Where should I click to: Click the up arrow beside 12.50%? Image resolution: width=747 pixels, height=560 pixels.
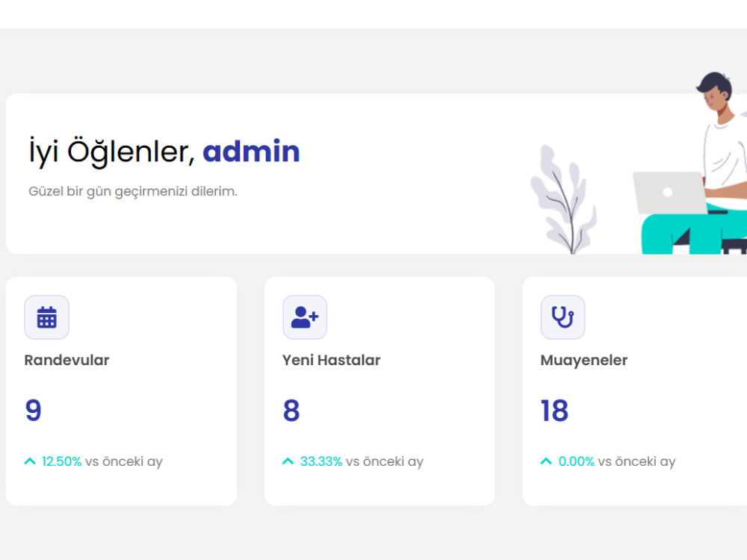click(30, 461)
